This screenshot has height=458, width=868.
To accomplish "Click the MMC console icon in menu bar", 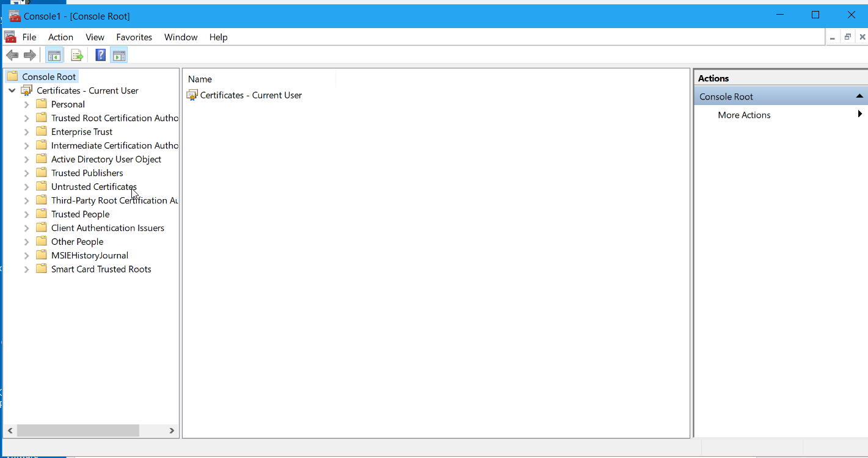I will click(10, 37).
